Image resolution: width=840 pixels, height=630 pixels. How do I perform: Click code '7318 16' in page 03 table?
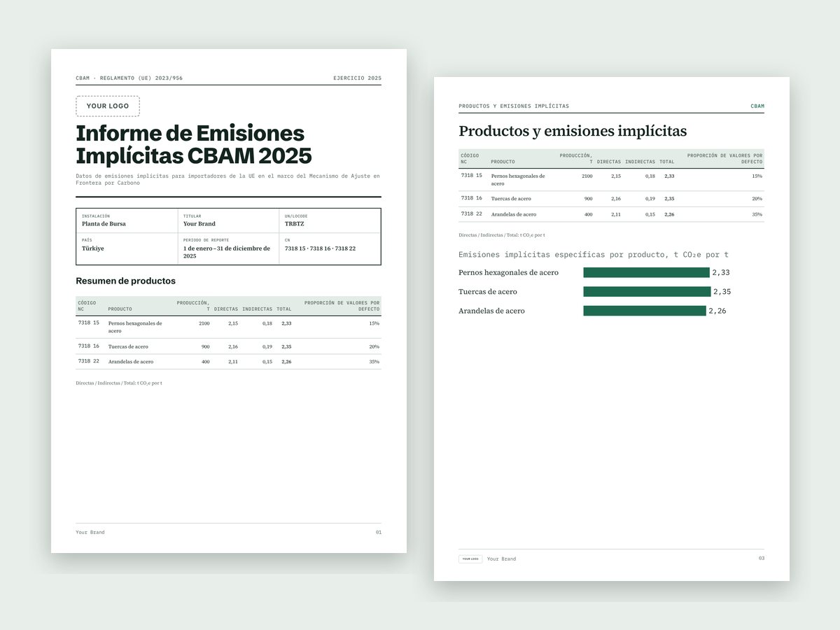pos(472,198)
